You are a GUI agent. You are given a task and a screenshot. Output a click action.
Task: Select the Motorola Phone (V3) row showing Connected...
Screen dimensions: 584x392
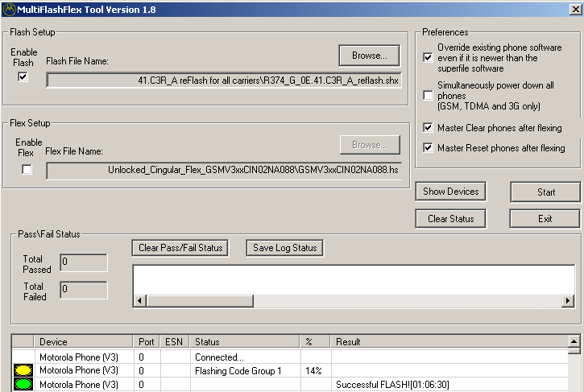tap(290, 357)
